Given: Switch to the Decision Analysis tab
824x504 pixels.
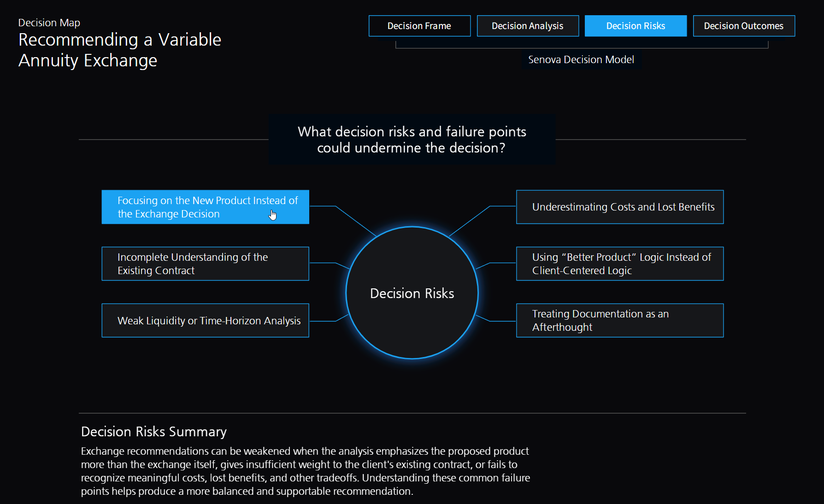Looking at the screenshot, I should coord(528,26).
